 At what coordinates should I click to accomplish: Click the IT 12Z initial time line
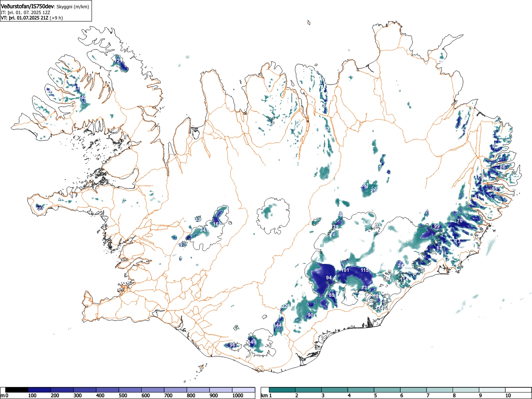tap(26, 12)
